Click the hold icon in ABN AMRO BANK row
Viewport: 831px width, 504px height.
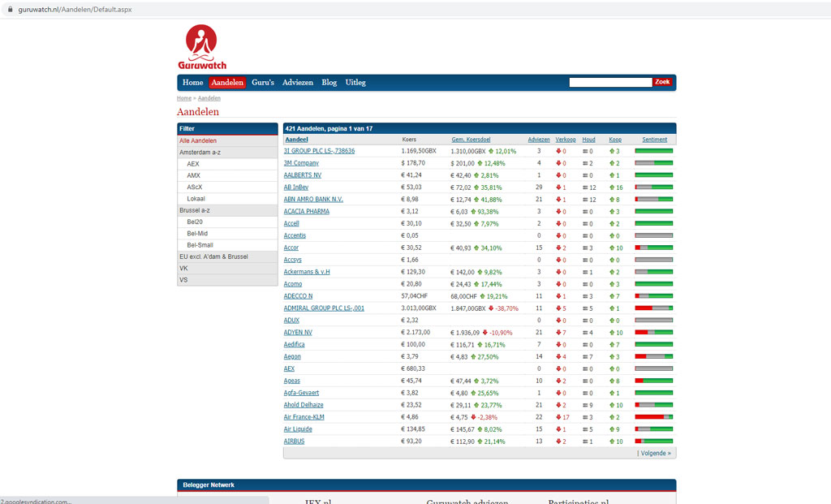pyautogui.click(x=585, y=200)
